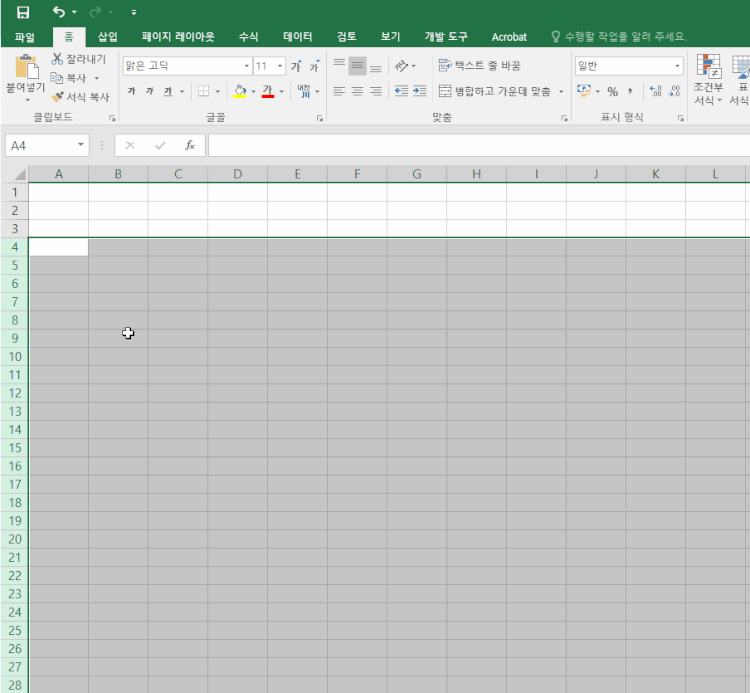Click the Insert Function fx icon
The height and width of the screenshot is (693, 750).
coord(190,145)
